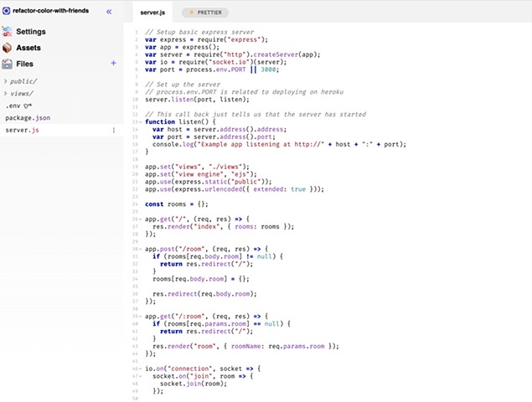Expand the views/ folder

(x=18, y=94)
